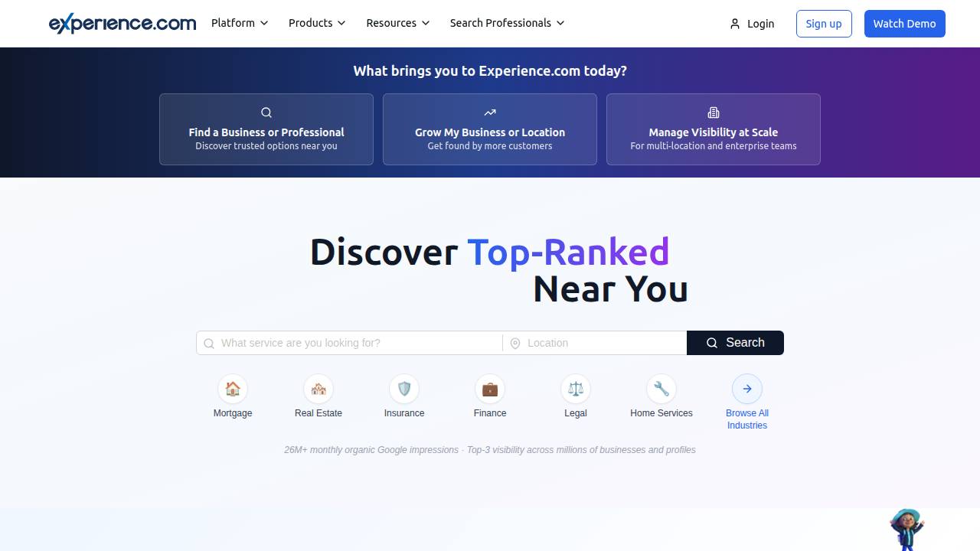
Task: Click the Browse All Industries arrow icon
Action: click(x=747, y=389)
